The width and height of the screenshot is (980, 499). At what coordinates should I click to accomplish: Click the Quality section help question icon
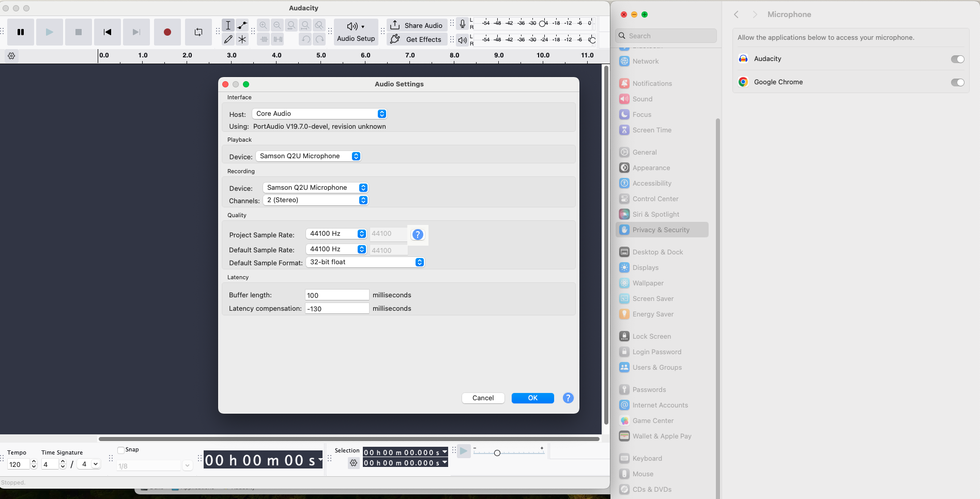[x=418, y=235]
